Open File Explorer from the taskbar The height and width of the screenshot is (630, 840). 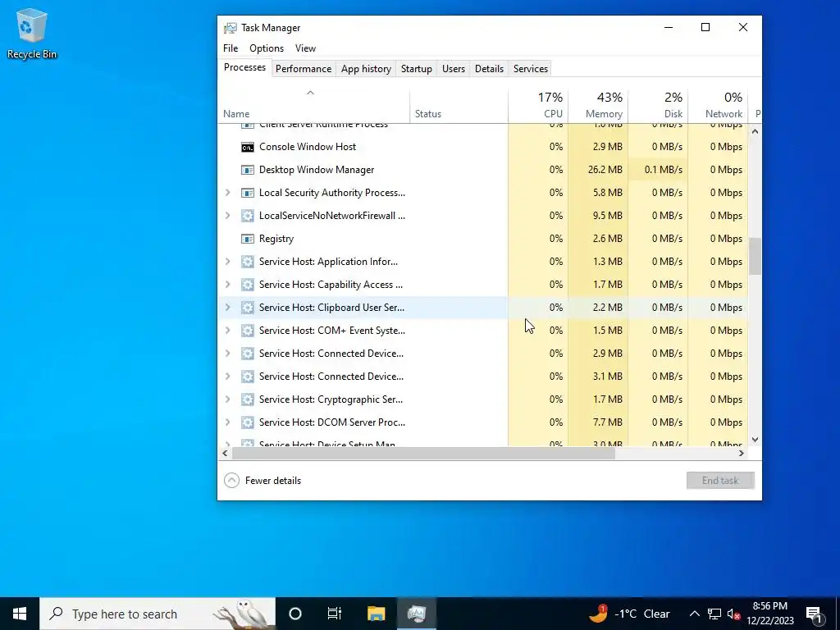pos(376,614)
